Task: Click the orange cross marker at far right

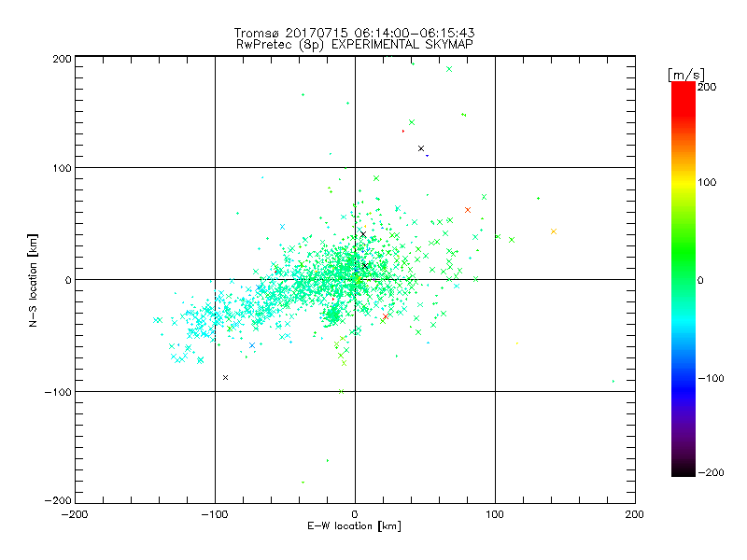Action: (554, 231)
